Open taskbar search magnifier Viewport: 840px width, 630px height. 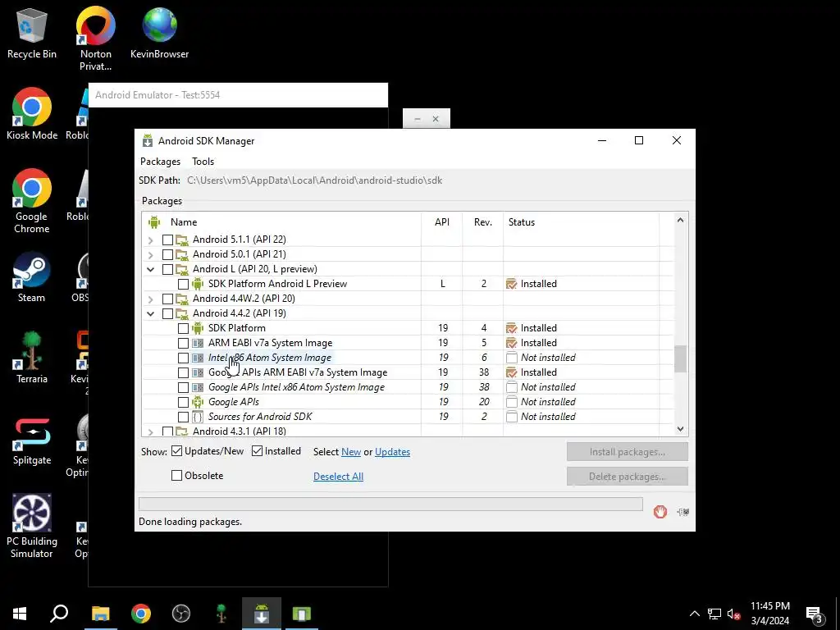pyautogui.click(x=59, y=614)
